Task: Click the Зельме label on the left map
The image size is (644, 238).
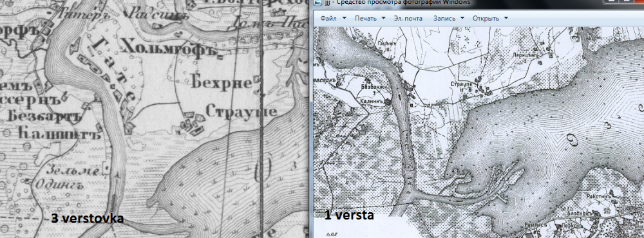Action: [x=73, y=169]
